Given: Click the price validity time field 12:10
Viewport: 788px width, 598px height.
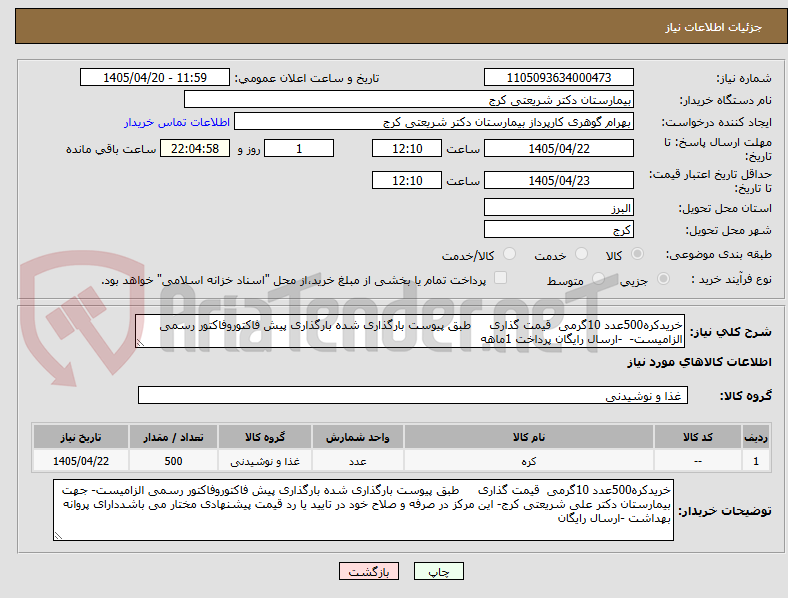Looking at the screenshot, I should pos(407,180).
